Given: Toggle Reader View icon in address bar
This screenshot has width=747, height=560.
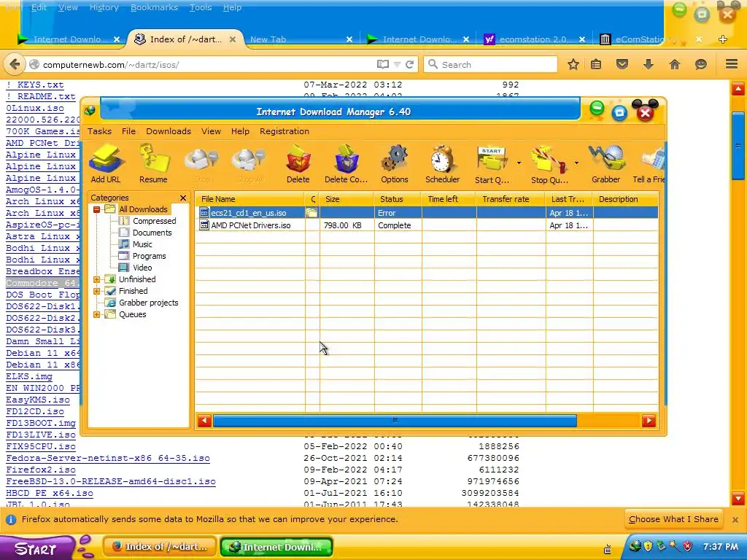Looking at the screenshot, I should pyautogui.click(x=382, y=64).
